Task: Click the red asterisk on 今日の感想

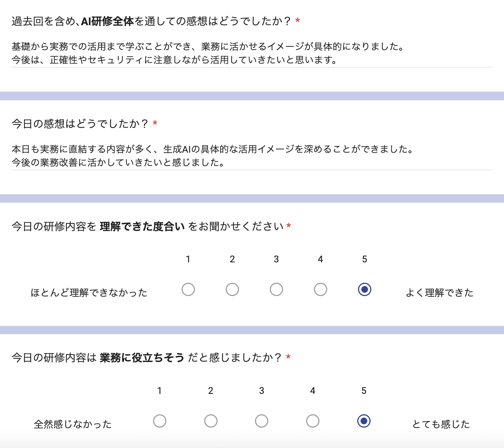Action: (155, 123)
